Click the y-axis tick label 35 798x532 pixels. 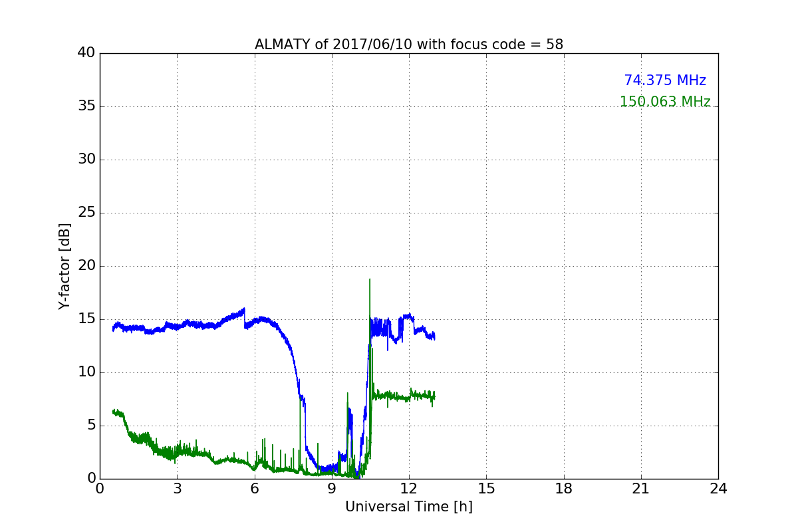[x=86, y=106]
